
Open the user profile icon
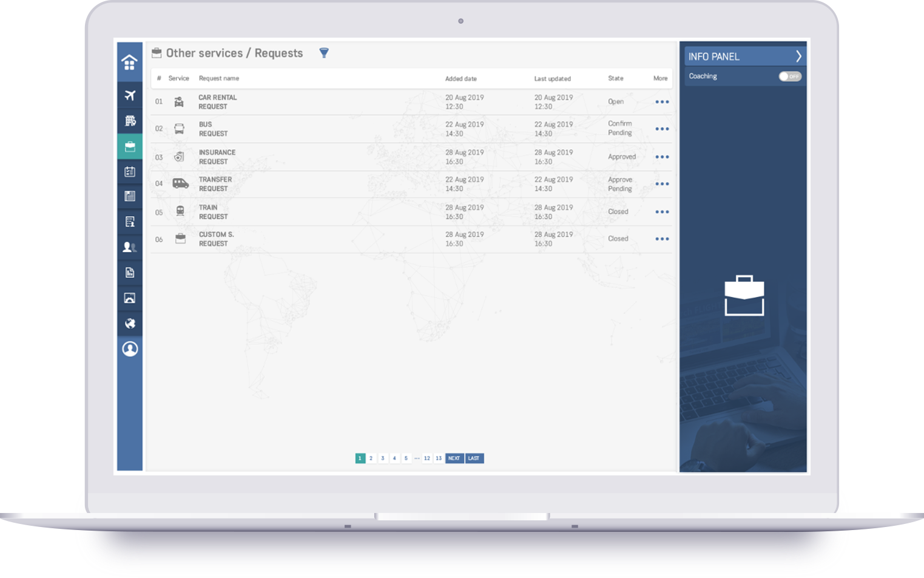[129, 349]
